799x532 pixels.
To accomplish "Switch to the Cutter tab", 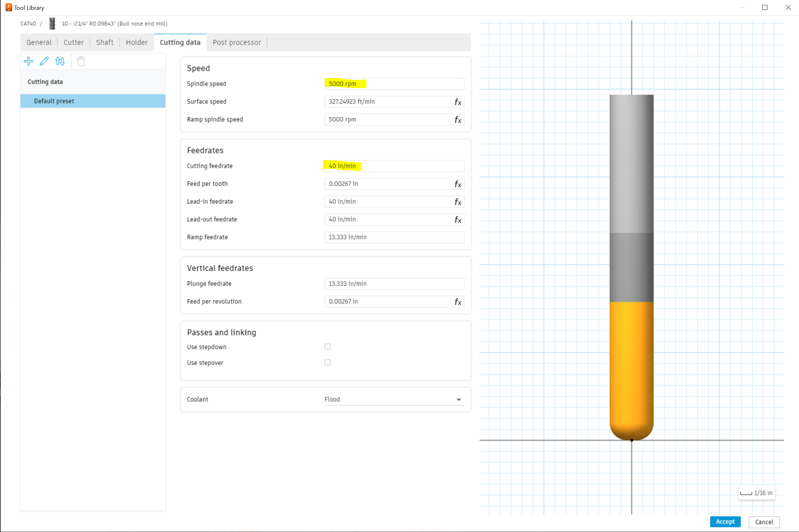I will [74, 43].
